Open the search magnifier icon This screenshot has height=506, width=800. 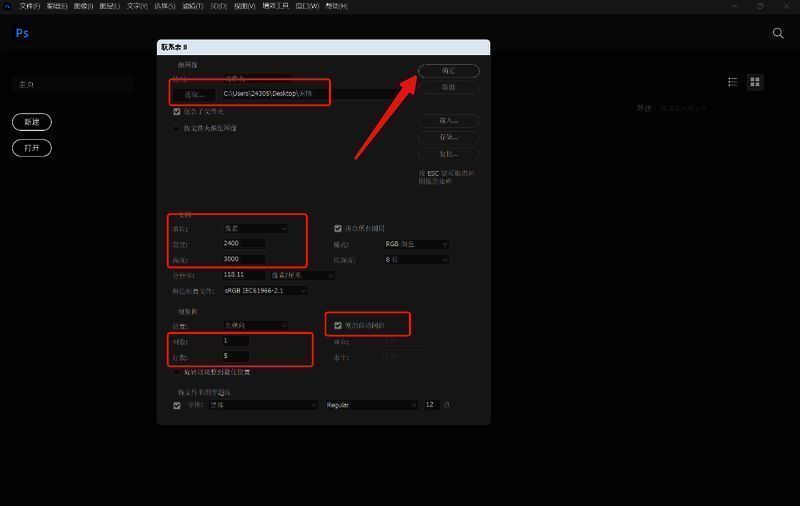[778, 33]
